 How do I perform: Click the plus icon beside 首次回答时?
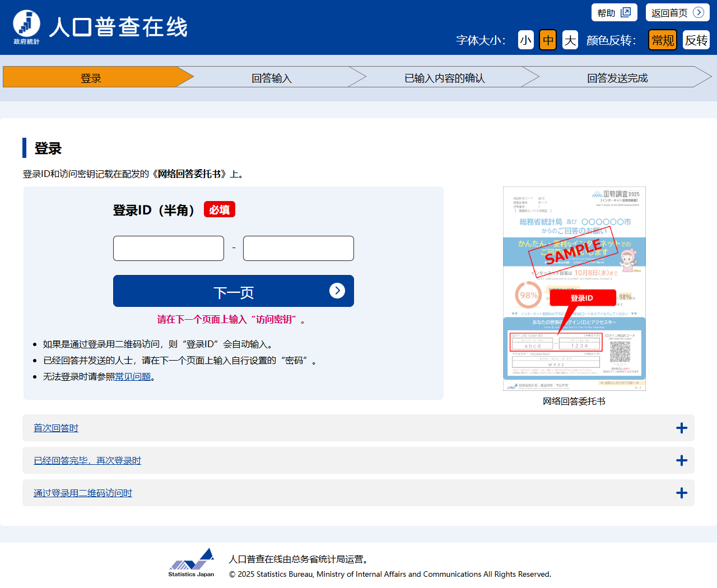click(x=681, y=428)
